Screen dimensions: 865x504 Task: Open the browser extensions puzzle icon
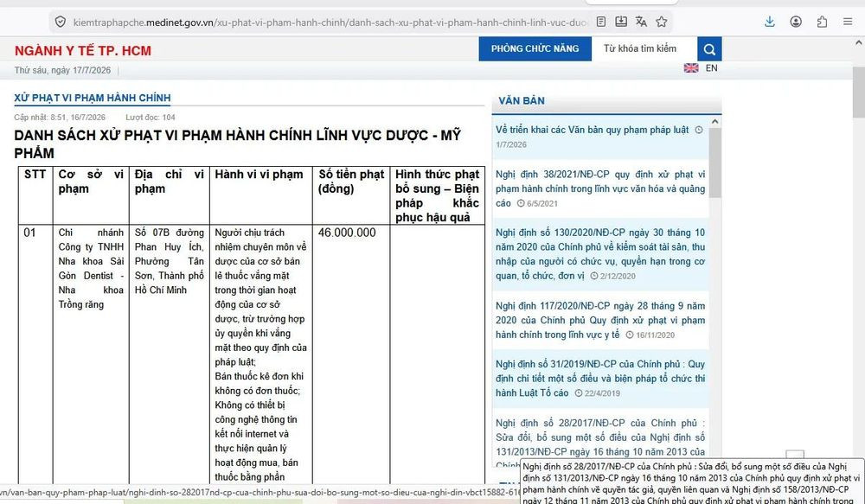(x=822, y=22)
